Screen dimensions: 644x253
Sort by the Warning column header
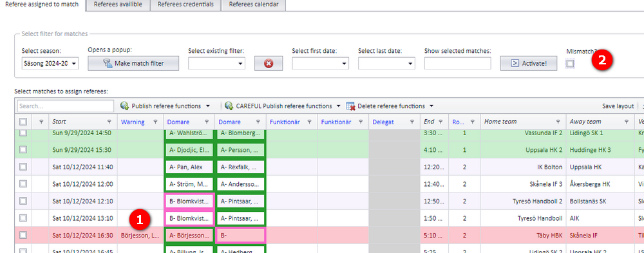coord(133,122)
